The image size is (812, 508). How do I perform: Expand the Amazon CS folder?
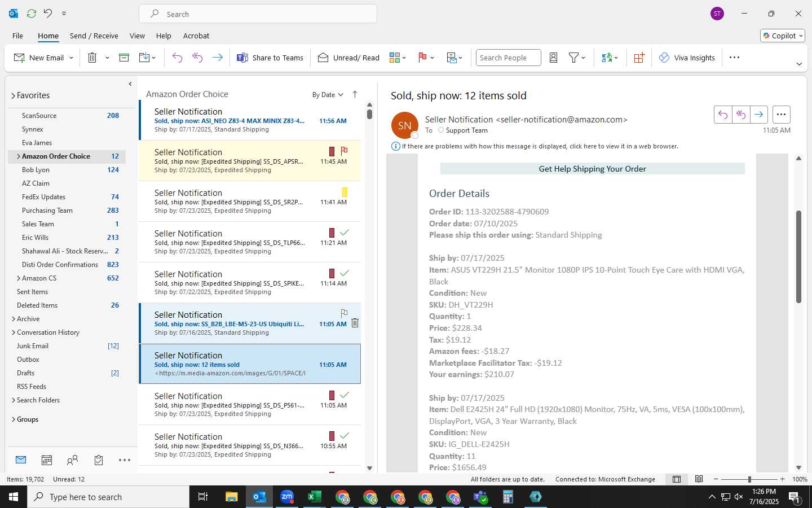pos(19,278)
